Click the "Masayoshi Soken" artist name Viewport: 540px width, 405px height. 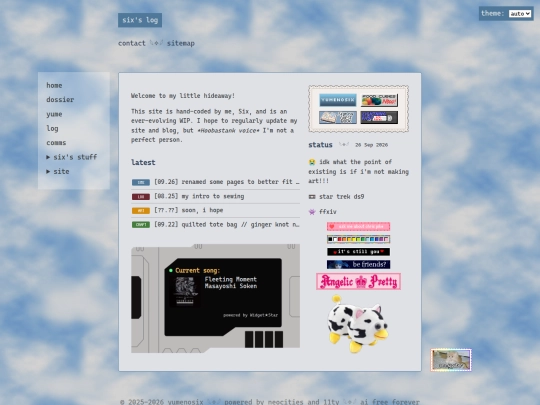(230, 286)
